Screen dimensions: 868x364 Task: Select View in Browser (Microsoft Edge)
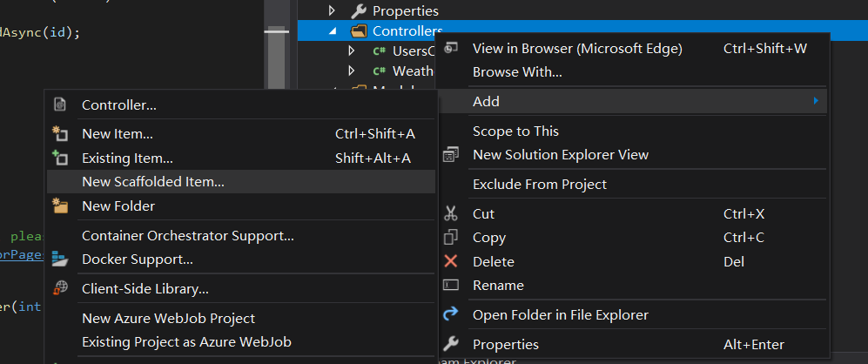tap(633, 48)
